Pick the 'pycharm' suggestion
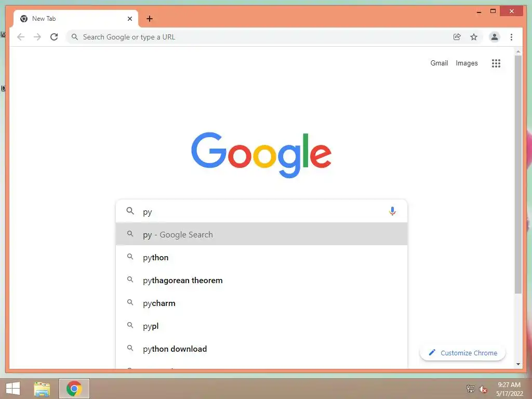The height and width of the screenshot is (399, 532). point(261,303)
